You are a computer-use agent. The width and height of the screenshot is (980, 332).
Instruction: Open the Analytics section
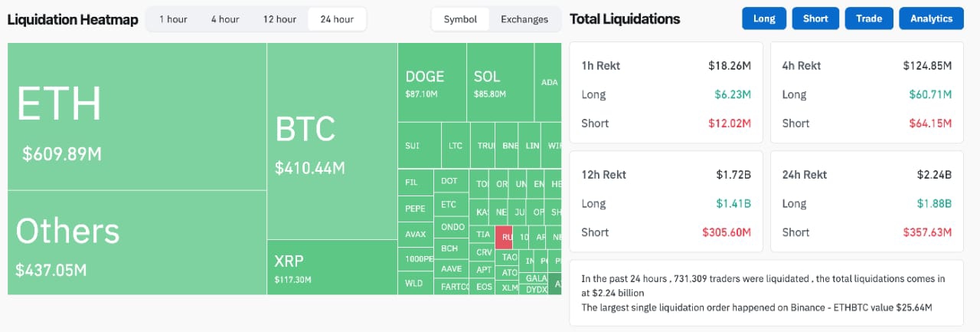click(931, 18)
